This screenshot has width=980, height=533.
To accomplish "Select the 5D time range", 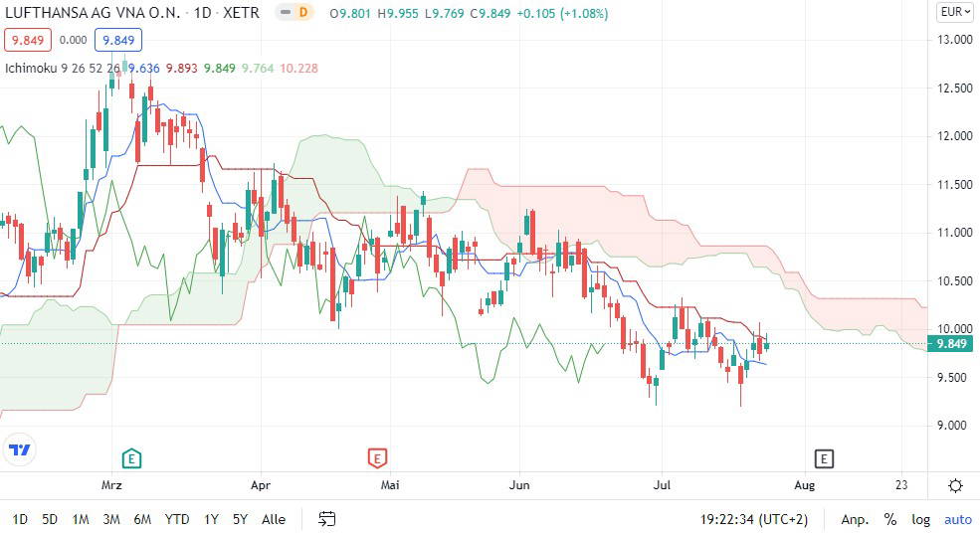I will point(50,519).
